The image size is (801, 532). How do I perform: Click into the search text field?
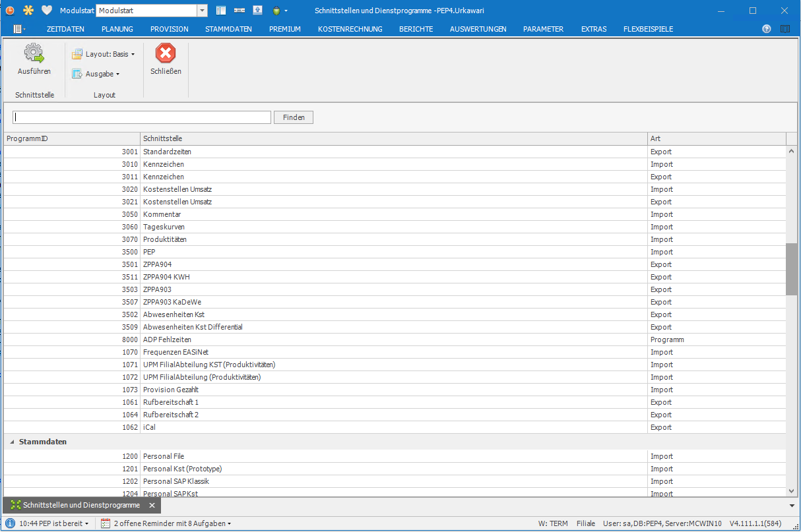coord(142,117)
